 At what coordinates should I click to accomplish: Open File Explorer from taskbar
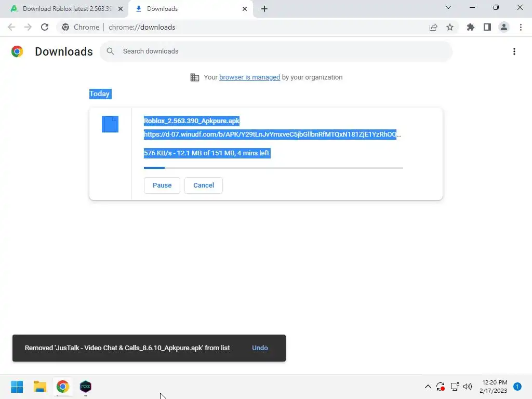point(40,387)
